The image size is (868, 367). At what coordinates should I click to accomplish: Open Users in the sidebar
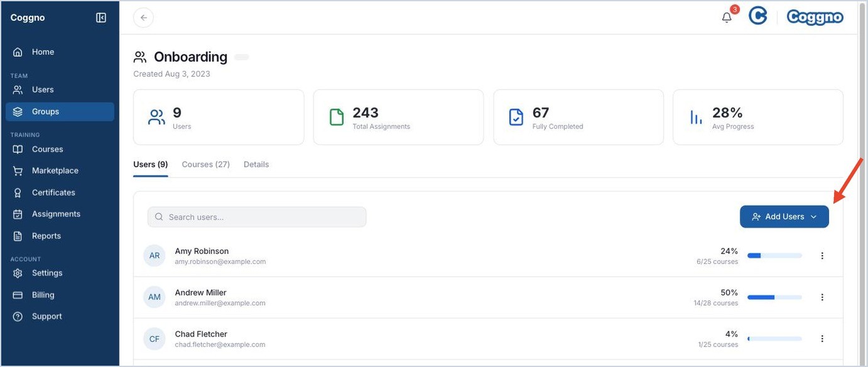click(60, 90)
